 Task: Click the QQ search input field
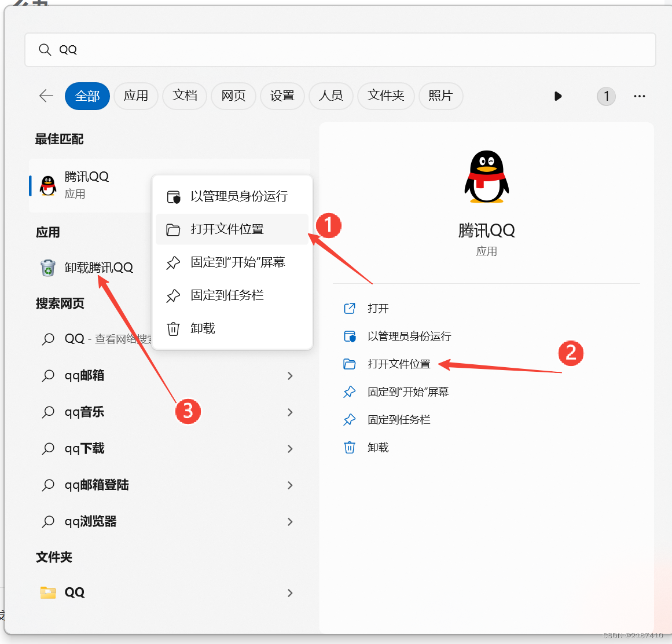340,50
